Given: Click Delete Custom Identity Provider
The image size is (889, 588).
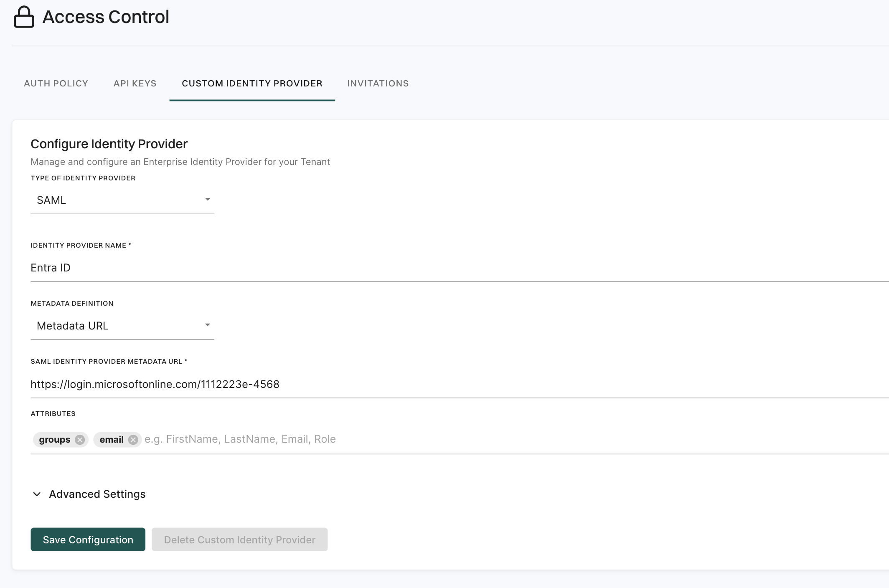Looking at the screenshot, I should [239, 539].
